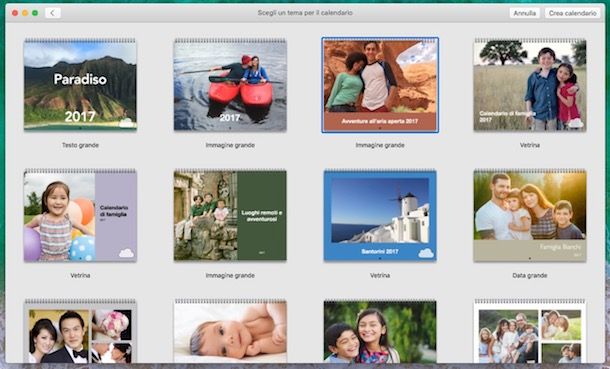Screen dimensions: 610x369
Task: Click Immagine grande label under selected theme
Action: click(380, 145)
